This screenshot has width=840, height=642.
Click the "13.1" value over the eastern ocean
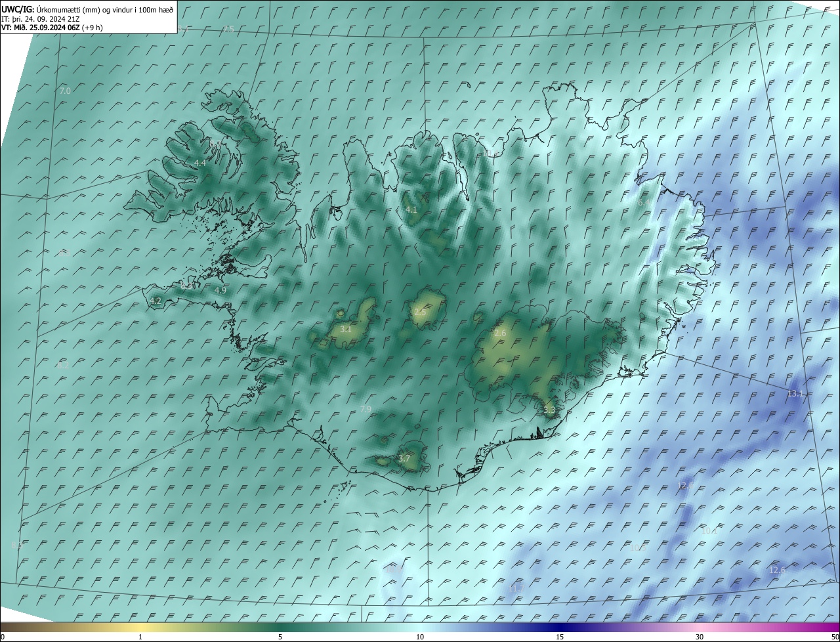click(795, 393)
